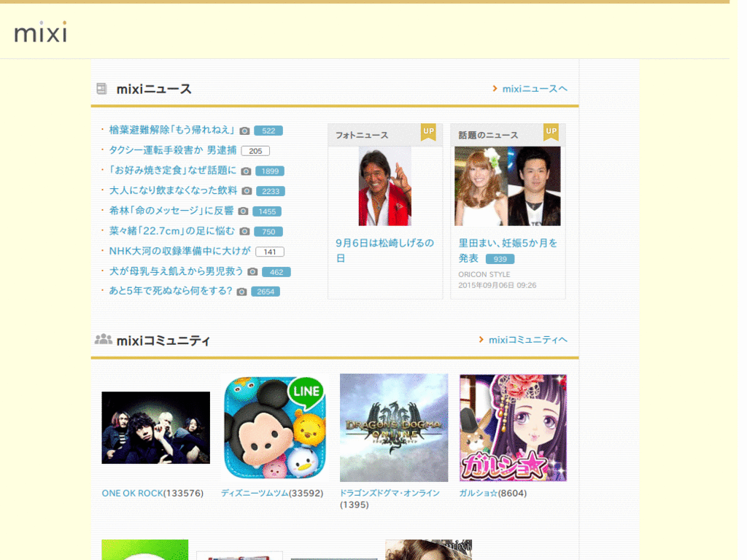
Task: Click the people icon beside mixiコミュニティ heading
Action: point(104,339)
